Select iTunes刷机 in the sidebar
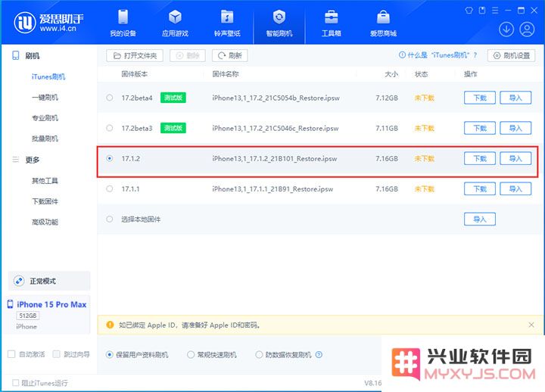545x392 pixels. point(48,76)
